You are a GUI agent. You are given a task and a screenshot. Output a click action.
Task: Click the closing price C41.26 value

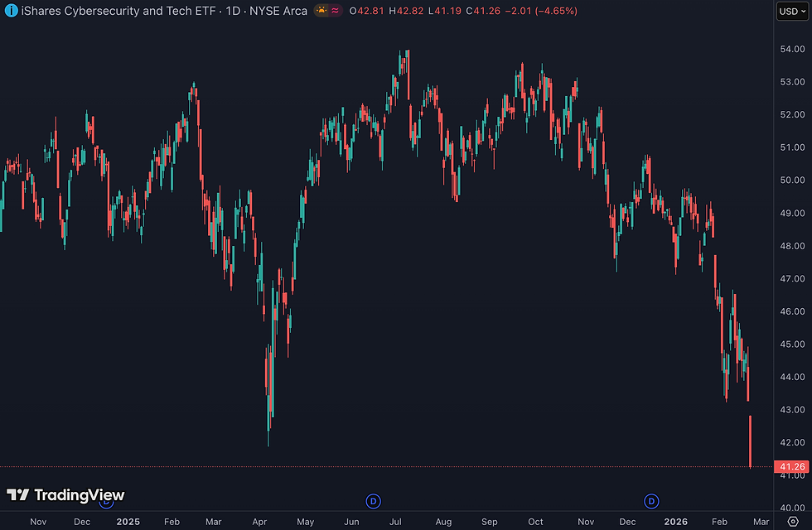click(483, 11)
